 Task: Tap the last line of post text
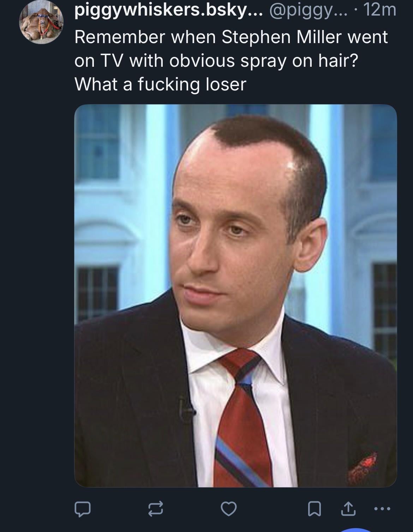pyautogui.click(x=160, y=84)
